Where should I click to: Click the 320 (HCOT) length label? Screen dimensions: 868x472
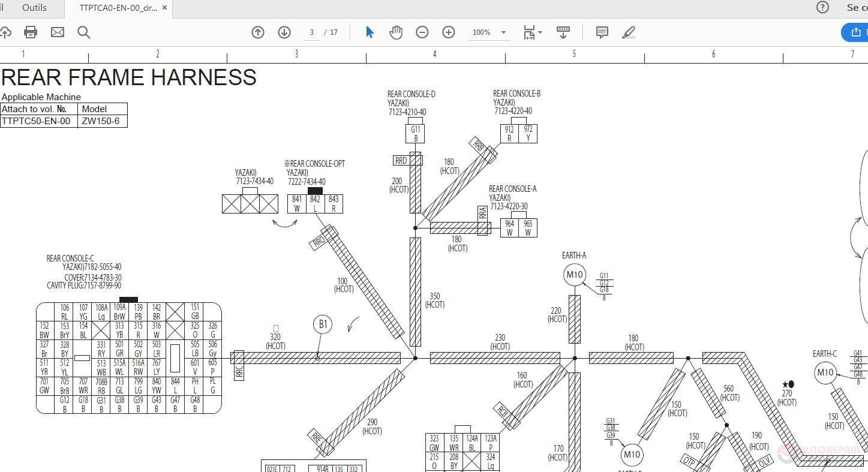[x=275, y=341]
